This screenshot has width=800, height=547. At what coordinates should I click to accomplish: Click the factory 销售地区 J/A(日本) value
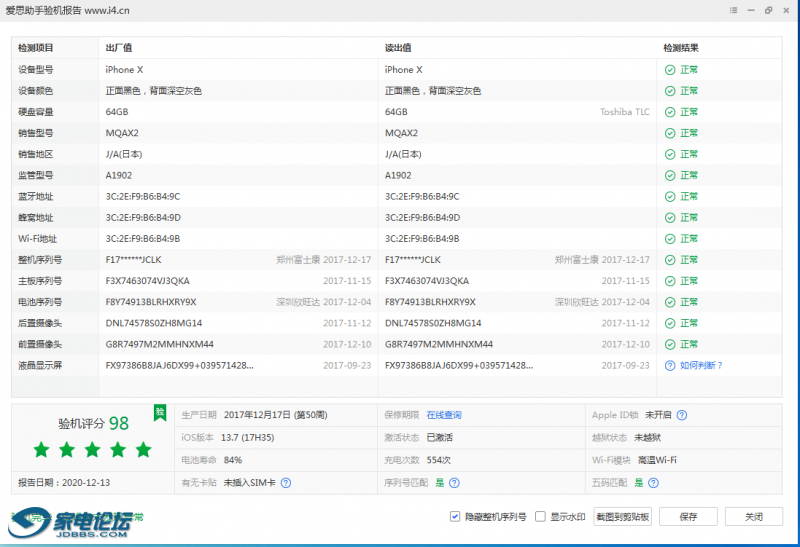click(x=124, y=155)
